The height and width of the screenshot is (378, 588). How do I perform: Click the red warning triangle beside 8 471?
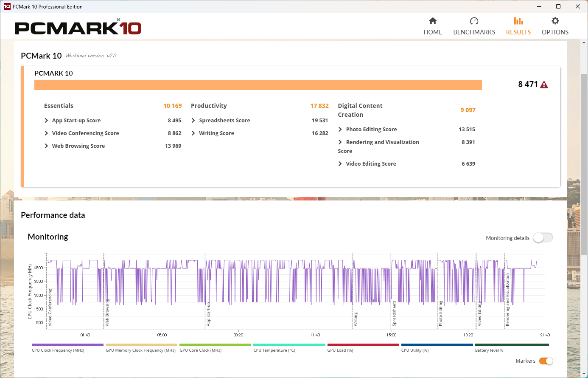tap(544, 85)
